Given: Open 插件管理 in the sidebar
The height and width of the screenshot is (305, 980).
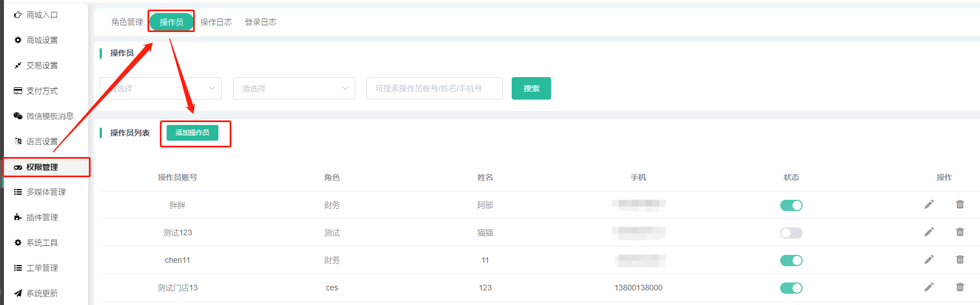Looking at the screenshot, I should pos(42,217).
